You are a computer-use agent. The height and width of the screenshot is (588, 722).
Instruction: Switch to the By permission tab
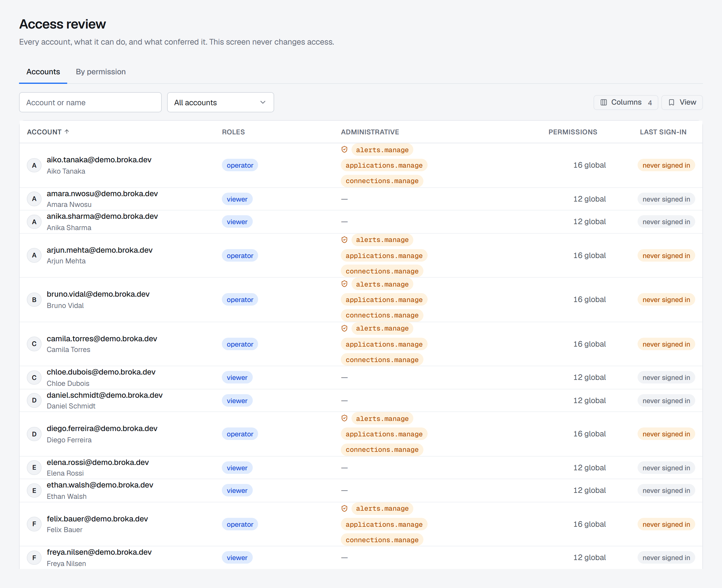101,72
